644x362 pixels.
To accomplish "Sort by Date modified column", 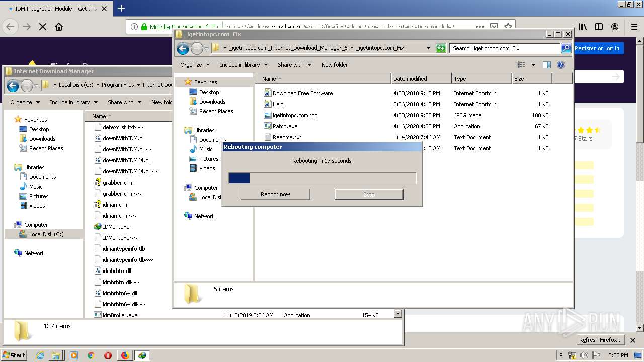I will pos(421,79).
